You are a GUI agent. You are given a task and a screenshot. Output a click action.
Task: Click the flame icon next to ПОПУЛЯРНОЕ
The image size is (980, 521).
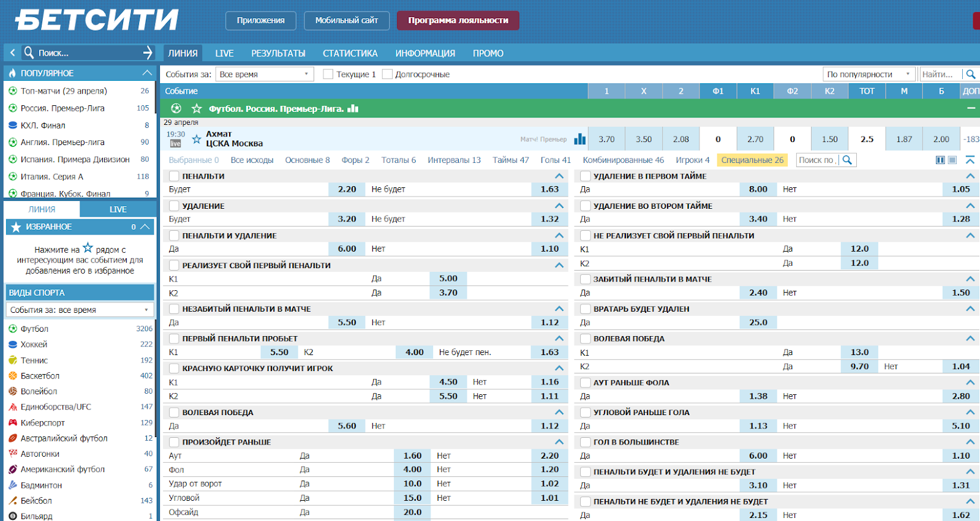[x=12, y=73]
